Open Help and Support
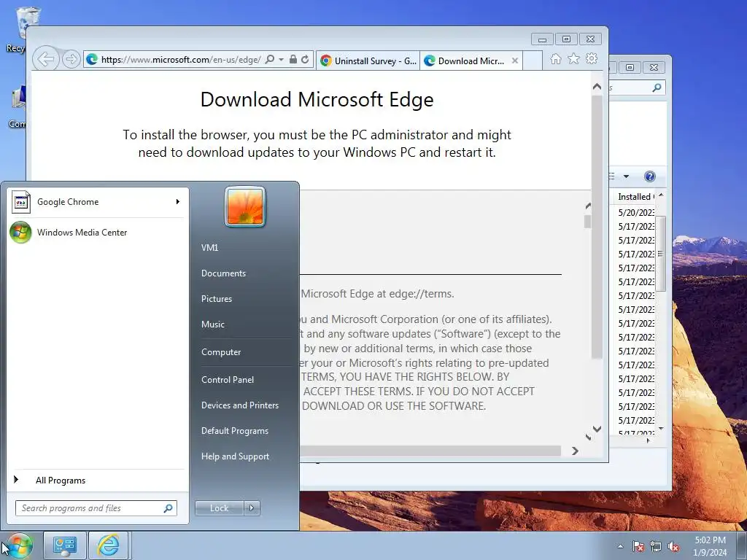Viewport: 747px width, 560px height. point(235,456)
